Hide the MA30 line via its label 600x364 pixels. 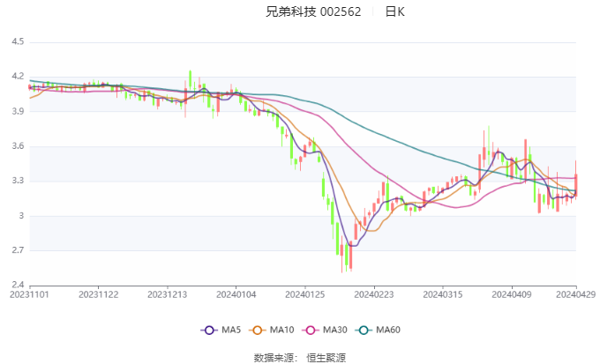pos(334,330)
